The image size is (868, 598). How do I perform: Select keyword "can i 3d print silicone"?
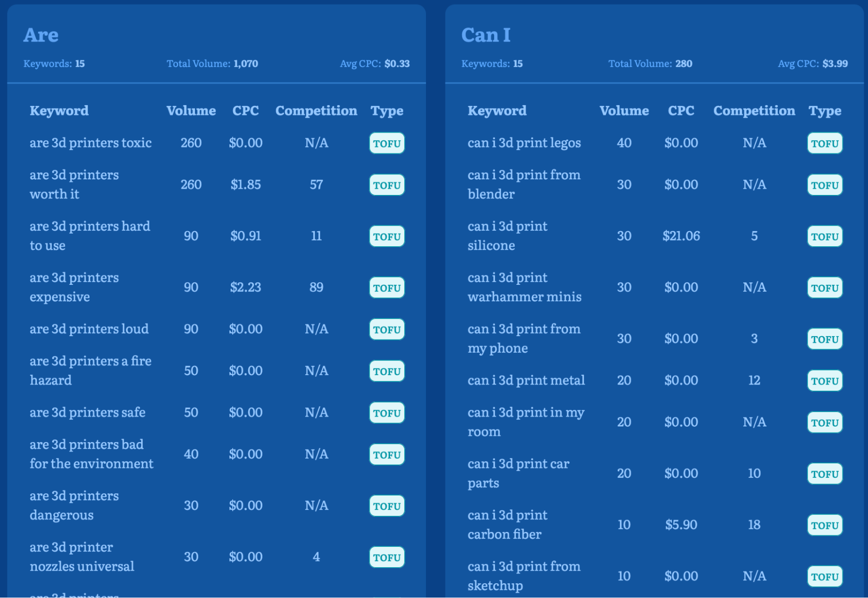point(508,235)
